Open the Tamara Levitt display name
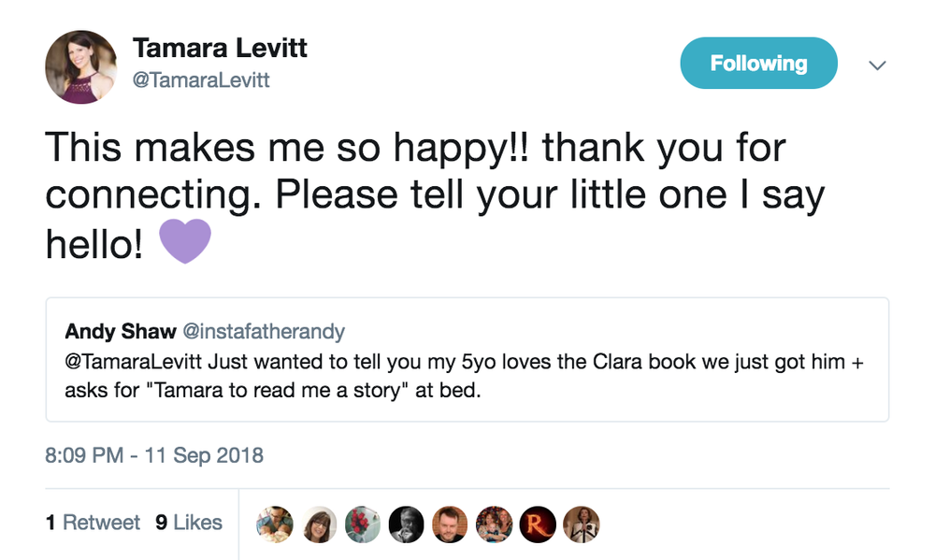The height and width of the screenshot is (560, 935). coord(220,48)
